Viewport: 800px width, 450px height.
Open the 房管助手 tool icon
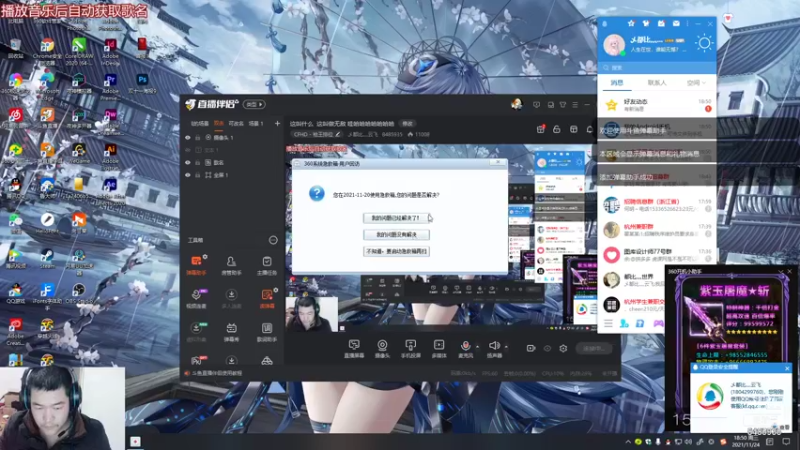point(231,265)
